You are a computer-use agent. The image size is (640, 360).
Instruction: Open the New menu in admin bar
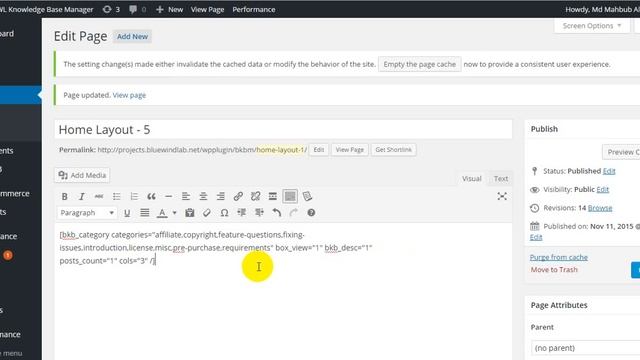(169, 9)
